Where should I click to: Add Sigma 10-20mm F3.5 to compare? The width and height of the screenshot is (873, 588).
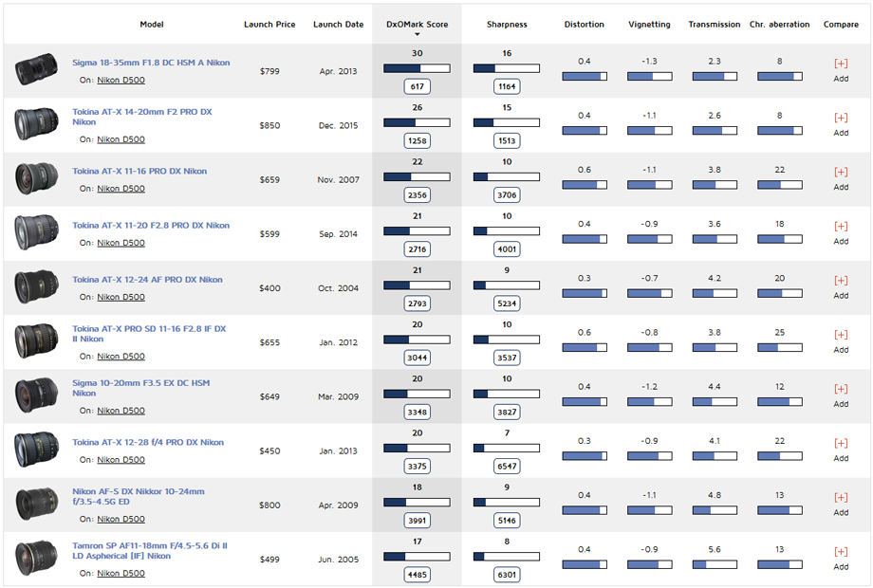point(841,389)
